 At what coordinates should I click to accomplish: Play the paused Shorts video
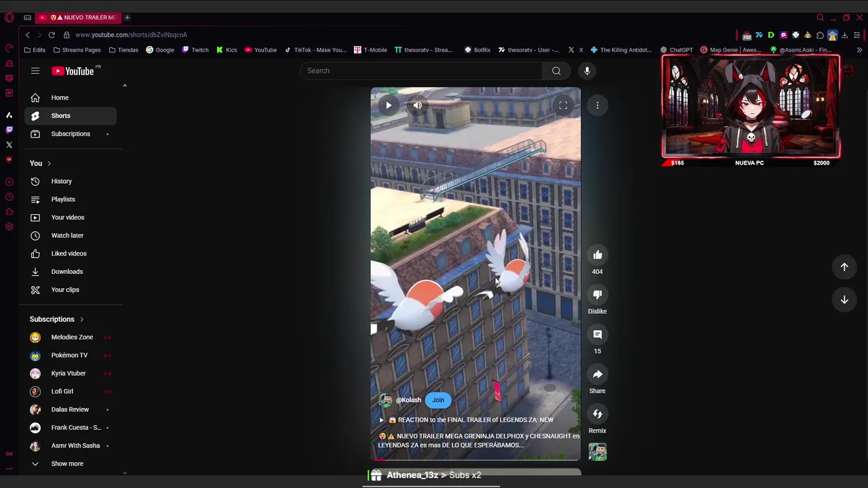[x=389, y=105]
